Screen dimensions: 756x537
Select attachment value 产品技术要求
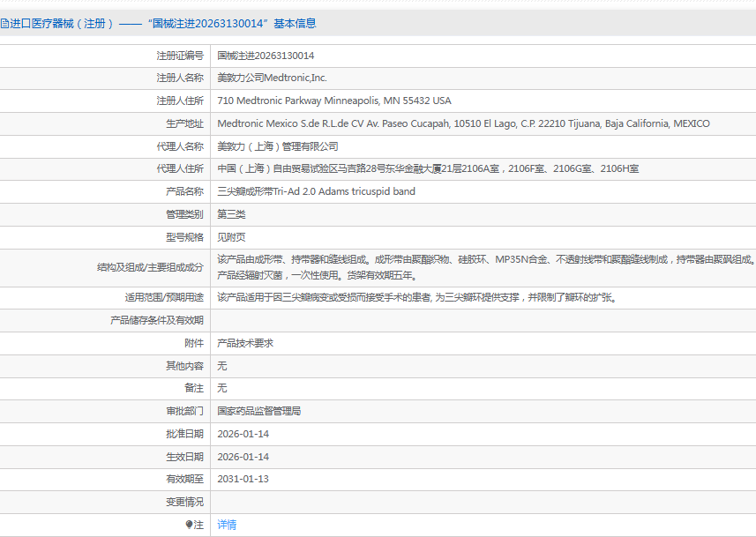[x=245, y=343]
